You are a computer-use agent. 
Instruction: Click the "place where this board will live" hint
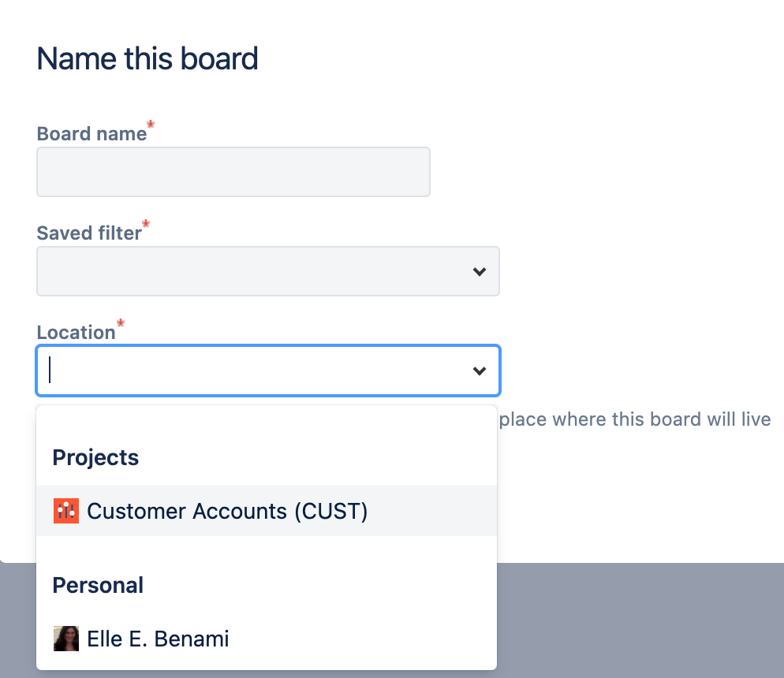coord(635,419)
